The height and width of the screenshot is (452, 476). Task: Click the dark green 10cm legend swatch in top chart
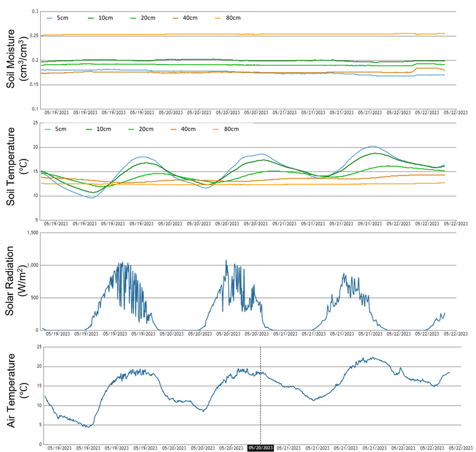pos(88,18)
